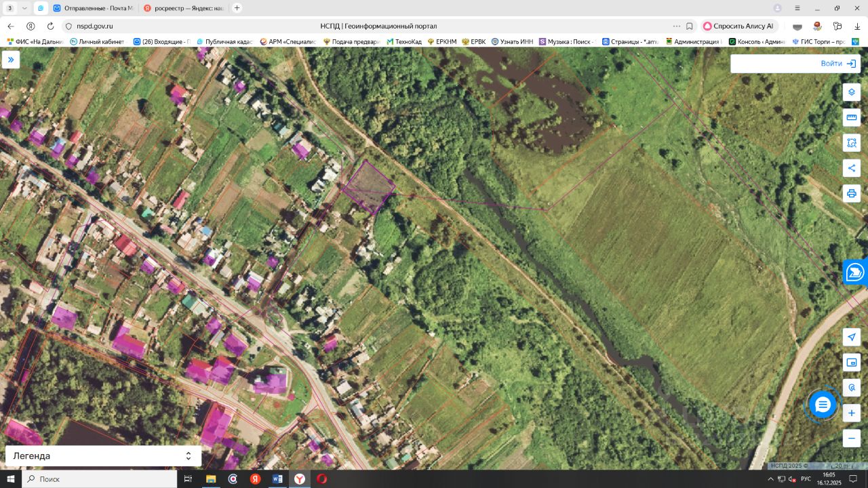
Task: Open the Word app in the taskbar
Action: 277,479
